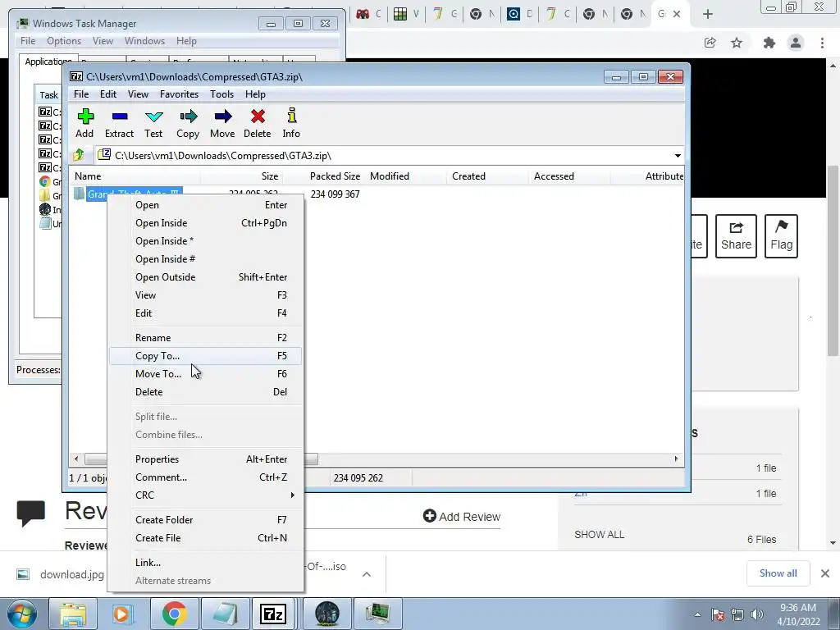840x630 pixels.
Task: Choose Comment... from context menu
Action: coord(206,477)
